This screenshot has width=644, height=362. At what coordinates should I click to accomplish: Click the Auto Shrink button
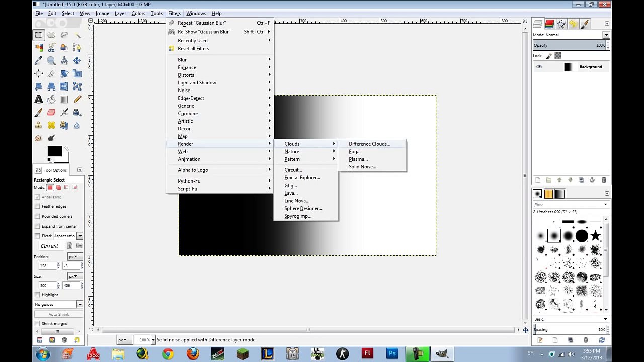click(59, 314)
